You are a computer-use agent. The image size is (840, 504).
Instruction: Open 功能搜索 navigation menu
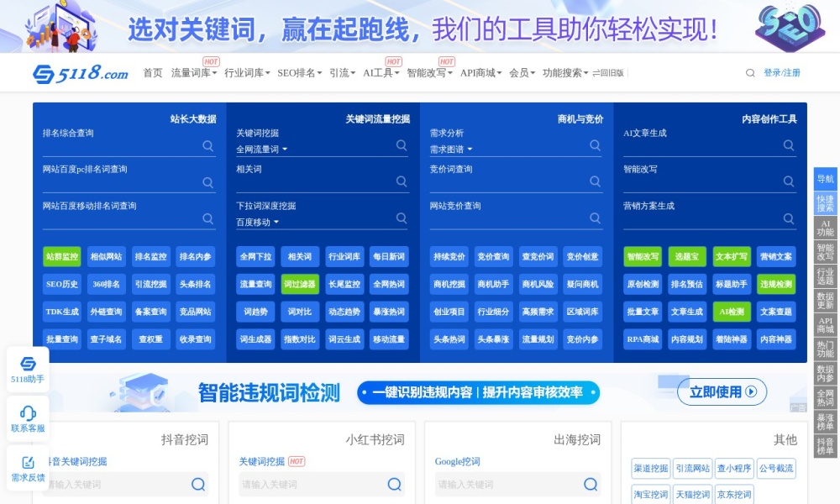pos(565,73)
